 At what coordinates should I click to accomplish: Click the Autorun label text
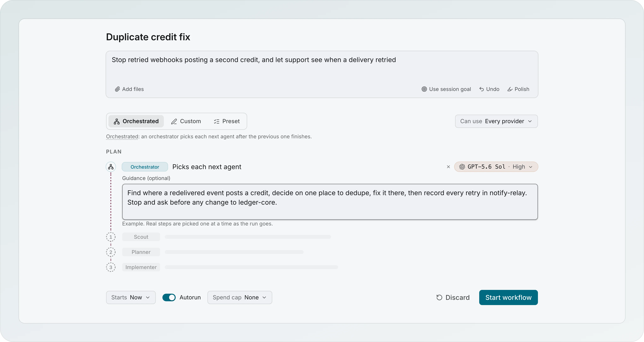190,297
